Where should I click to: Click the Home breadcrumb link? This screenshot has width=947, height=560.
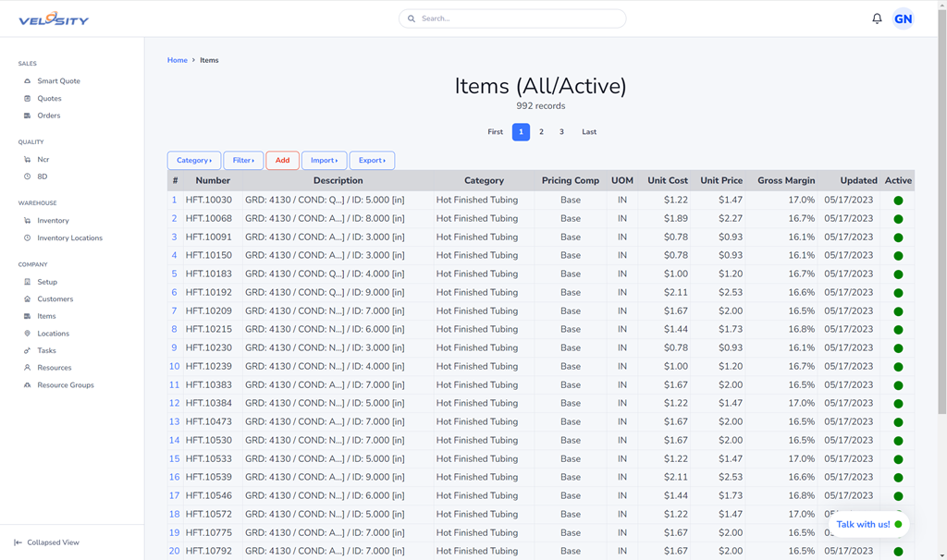177,60
